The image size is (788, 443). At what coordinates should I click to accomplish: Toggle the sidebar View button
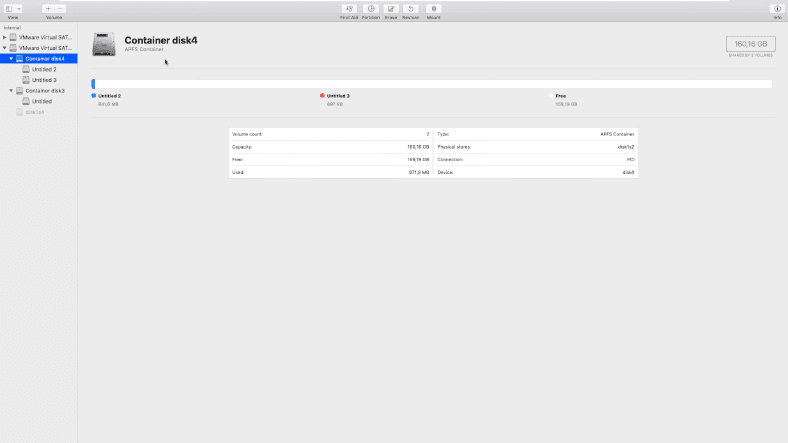(x=9, y=9)
